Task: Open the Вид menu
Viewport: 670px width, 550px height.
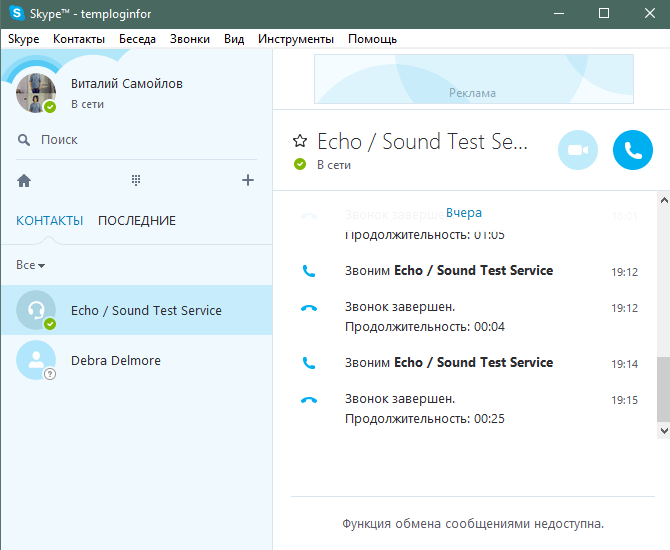Action: pyautogui.click(x=234, y=39)
